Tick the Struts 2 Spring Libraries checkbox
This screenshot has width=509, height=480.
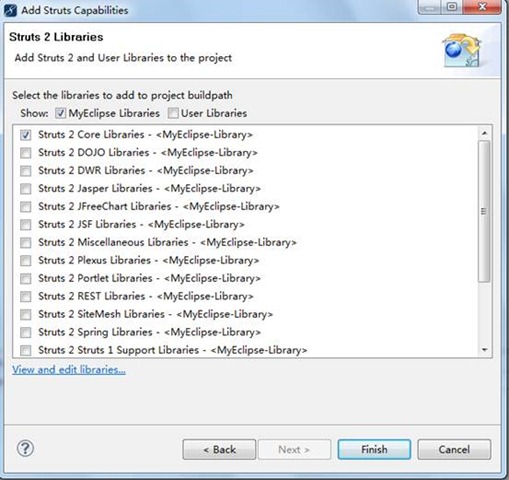coord(26,332)
